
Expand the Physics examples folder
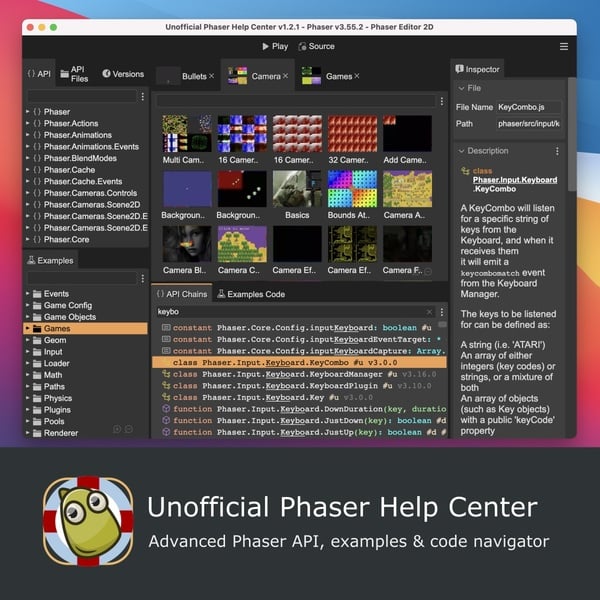[x=28, y=398]
